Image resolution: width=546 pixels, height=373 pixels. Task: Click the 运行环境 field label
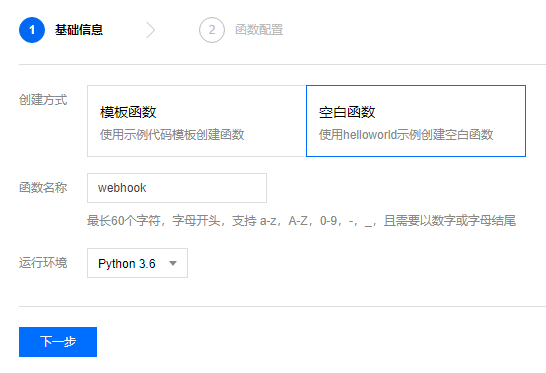43,263
